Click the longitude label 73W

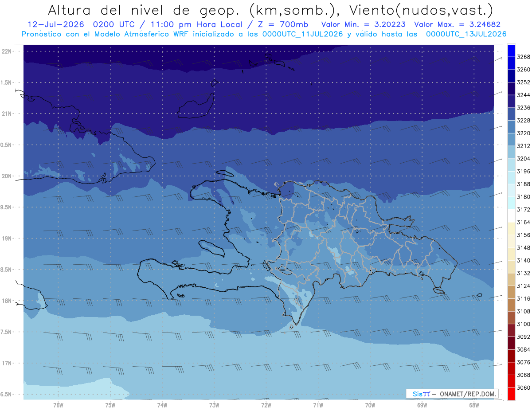(214, 405)
